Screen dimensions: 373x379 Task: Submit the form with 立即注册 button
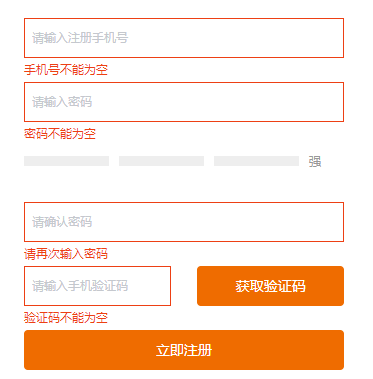(x=184, y=350)
